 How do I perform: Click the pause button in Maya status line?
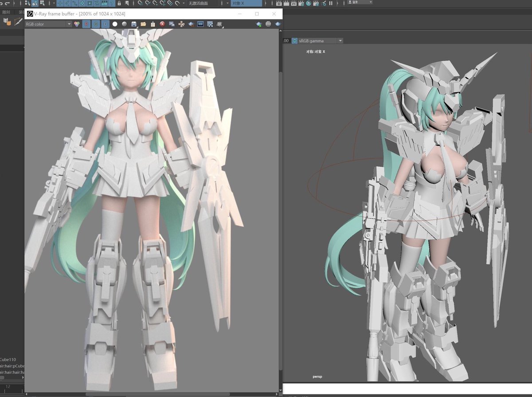[331, 3]
